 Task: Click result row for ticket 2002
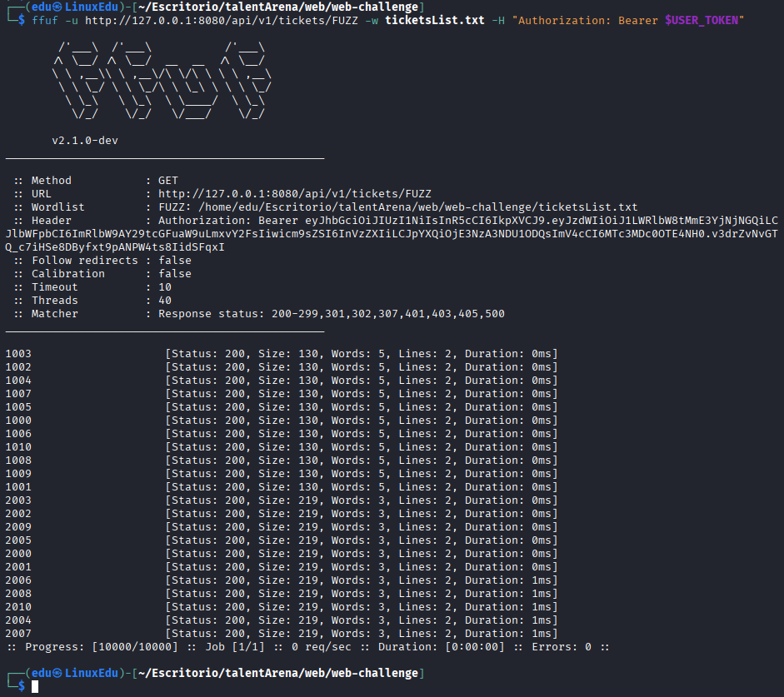282,514
